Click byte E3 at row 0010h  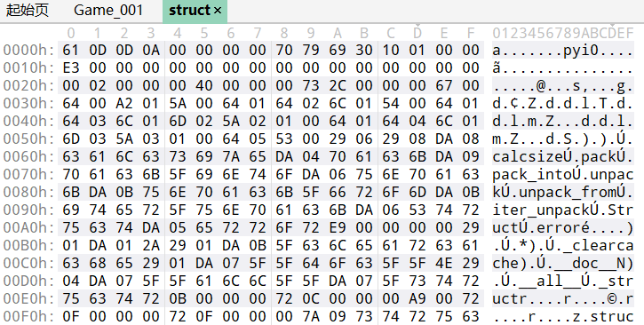pyautogui.click(x=70, y=67)
